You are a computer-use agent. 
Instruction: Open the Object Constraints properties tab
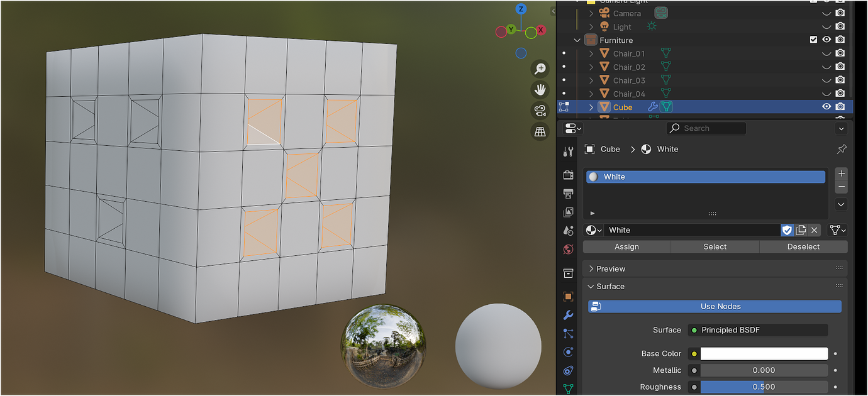click(569, 371)
